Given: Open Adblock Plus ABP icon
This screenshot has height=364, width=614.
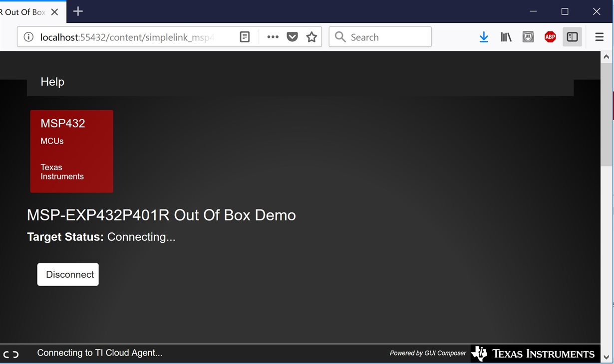Looking at the screenshot, I should click(550, 37).
